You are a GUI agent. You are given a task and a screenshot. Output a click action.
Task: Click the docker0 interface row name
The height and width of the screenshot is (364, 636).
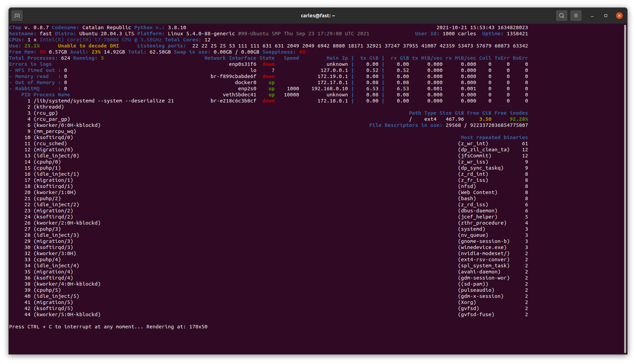tap(246, 82)
